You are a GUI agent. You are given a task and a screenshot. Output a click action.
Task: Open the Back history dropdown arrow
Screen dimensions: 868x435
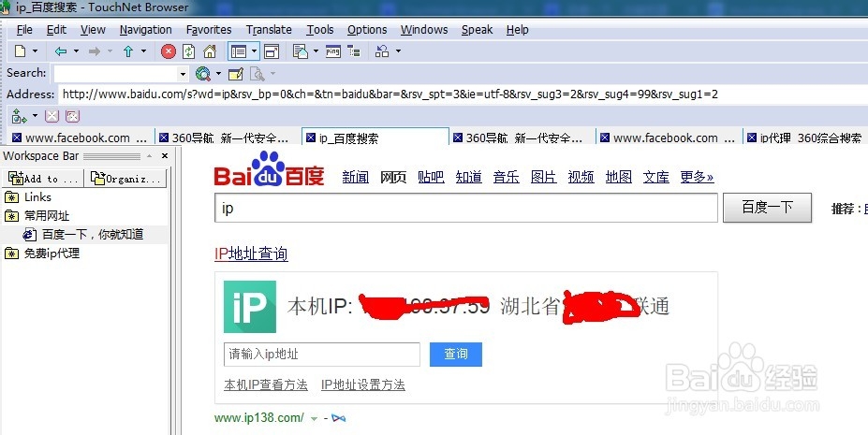77,51
